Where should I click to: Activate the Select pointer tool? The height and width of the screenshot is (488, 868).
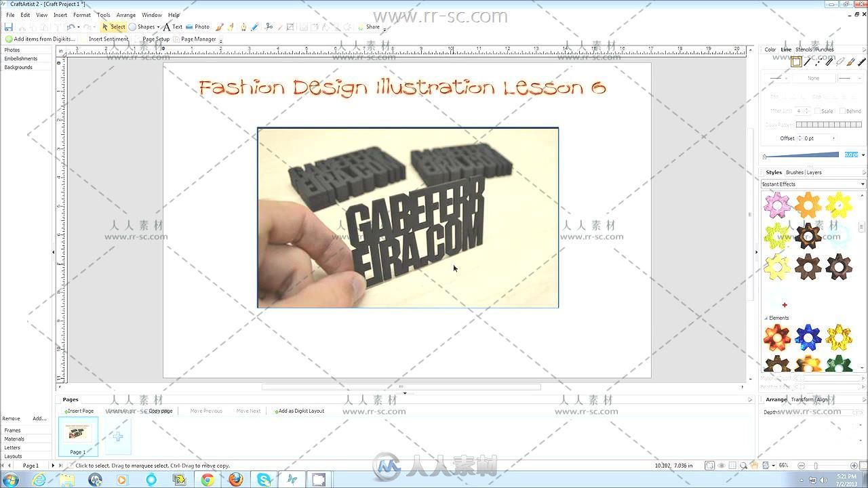pos(113,27)
